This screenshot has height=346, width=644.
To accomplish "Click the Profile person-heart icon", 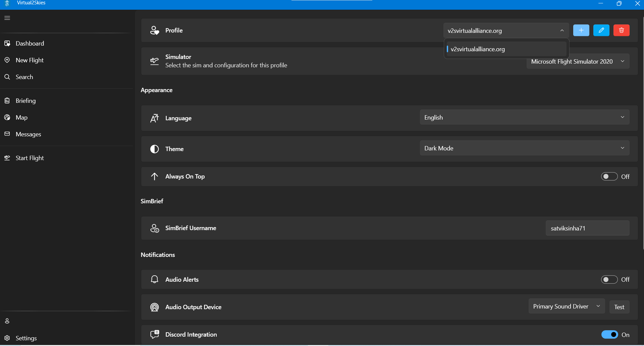I will (155, 30).
